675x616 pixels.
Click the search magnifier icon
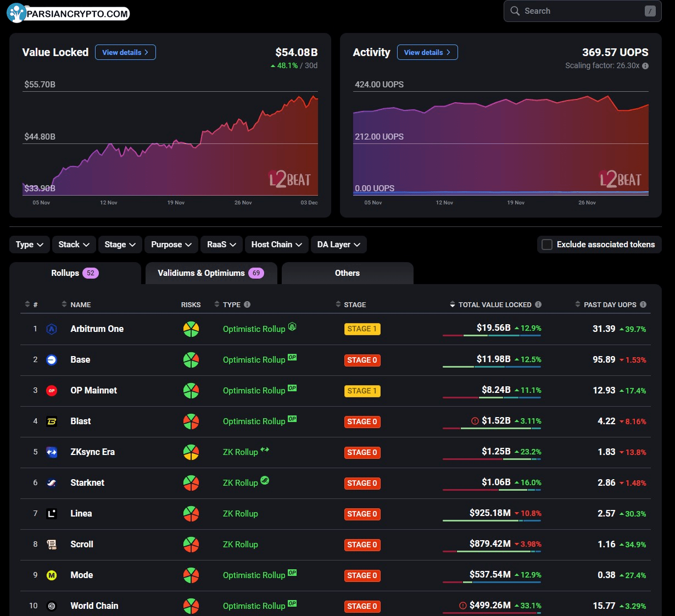tap(515, 11)
